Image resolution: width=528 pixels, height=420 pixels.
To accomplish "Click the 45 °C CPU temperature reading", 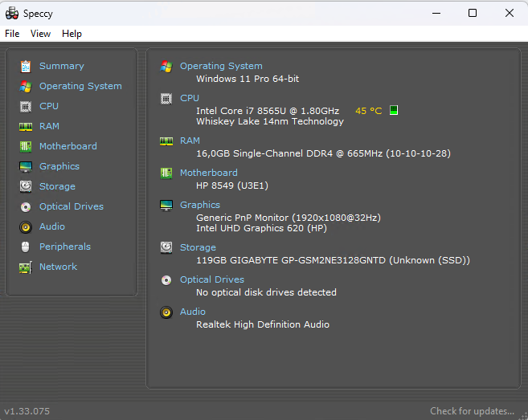I will click(x=368, y=111).
